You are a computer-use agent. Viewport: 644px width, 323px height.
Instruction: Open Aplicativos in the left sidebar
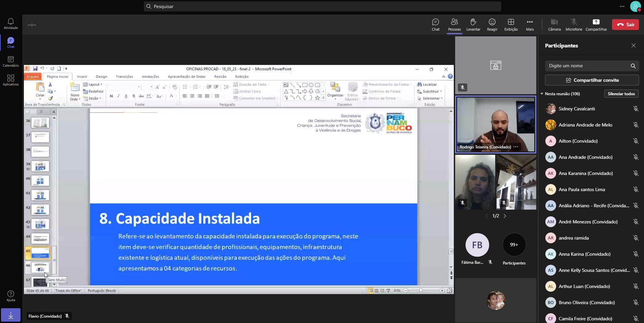tap(10, 80)
